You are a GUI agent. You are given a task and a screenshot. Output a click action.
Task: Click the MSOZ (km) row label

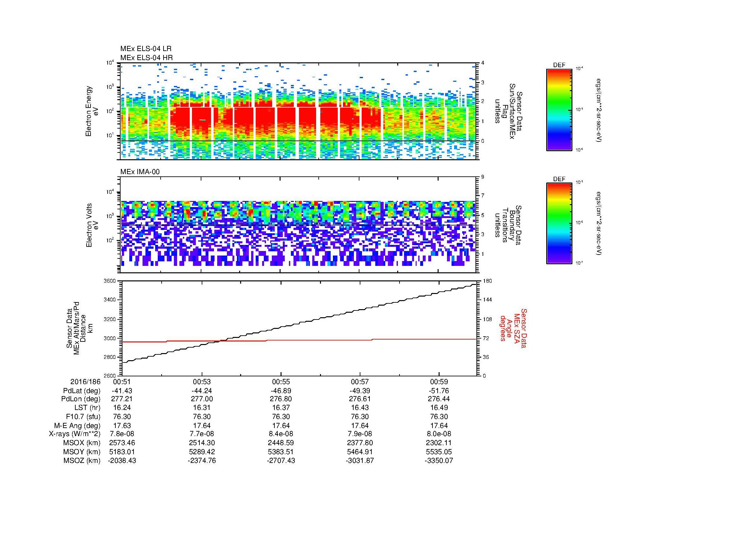pyautogui.click(x=82, y=461)
